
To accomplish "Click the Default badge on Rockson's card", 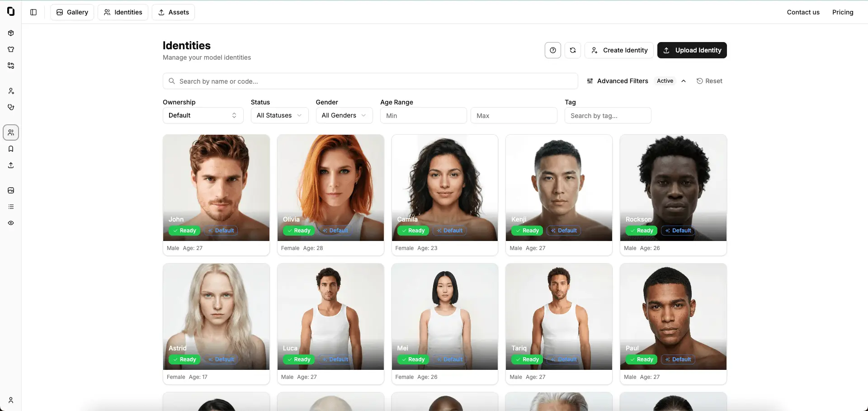I will coord(678,231).
